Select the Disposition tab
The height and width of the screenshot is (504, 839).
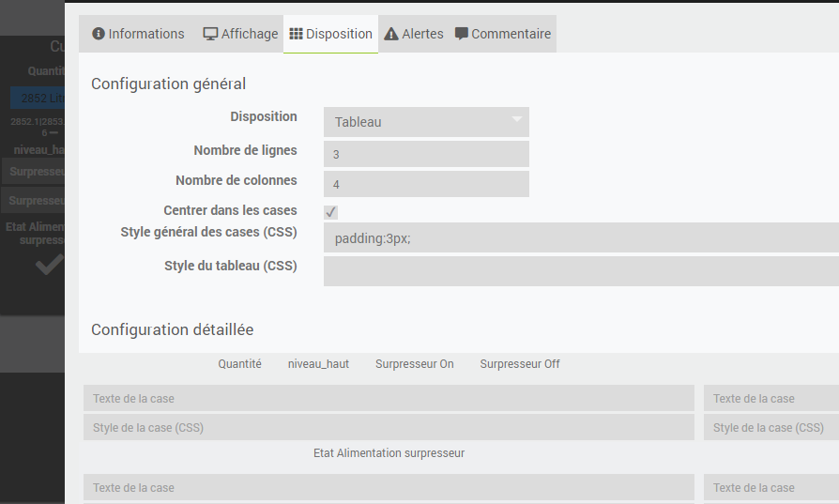pyautogui.click(x=330, y=34)
